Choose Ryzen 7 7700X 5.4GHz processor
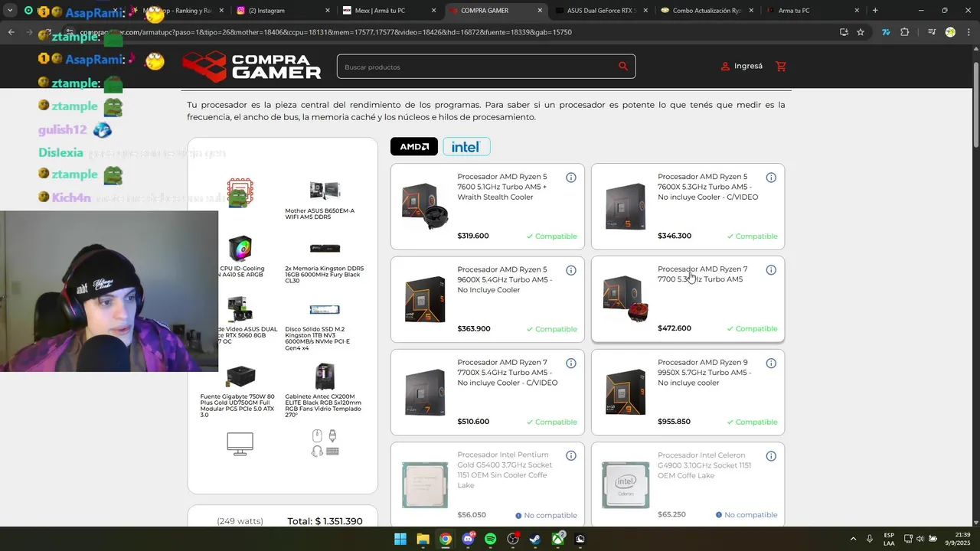The height and width of the screenshot is (551, 980). coord(488,393)
